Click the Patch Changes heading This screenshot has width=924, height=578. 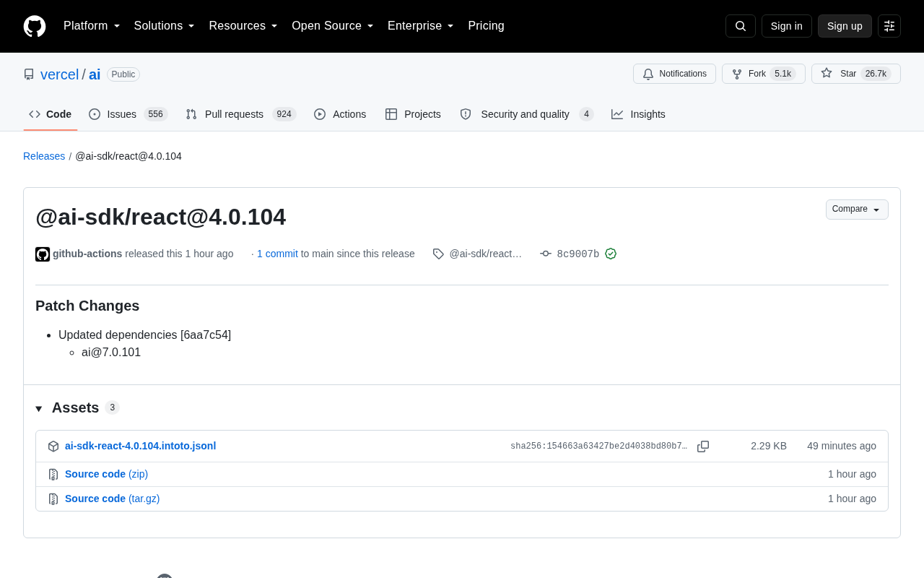pos(87,306)
